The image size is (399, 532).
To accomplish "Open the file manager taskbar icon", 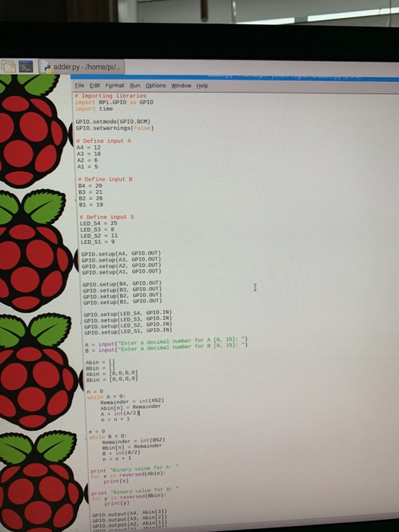I will point(8,67).
